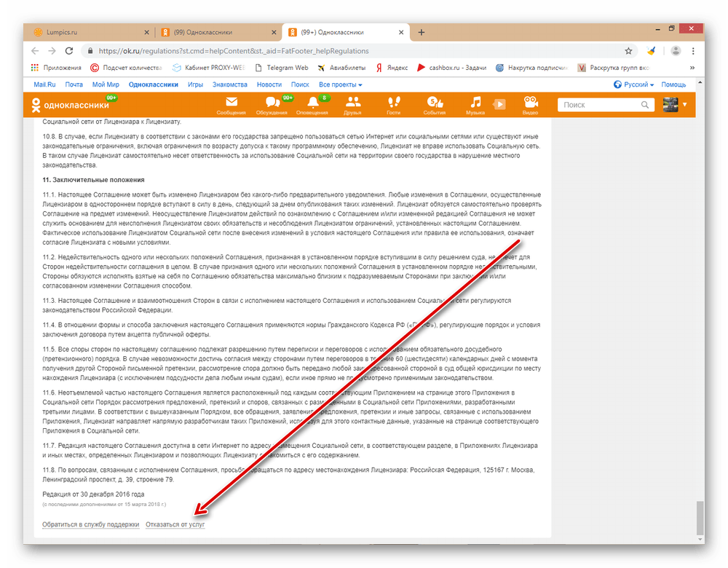Open the Друзья (friends) icon
The height and width of the screenshot is (568, 728).
(x=354, y=104)
